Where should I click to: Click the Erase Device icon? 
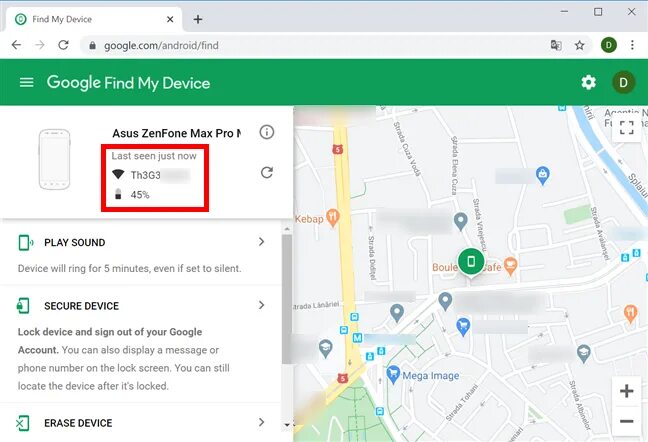coord(22,423)
